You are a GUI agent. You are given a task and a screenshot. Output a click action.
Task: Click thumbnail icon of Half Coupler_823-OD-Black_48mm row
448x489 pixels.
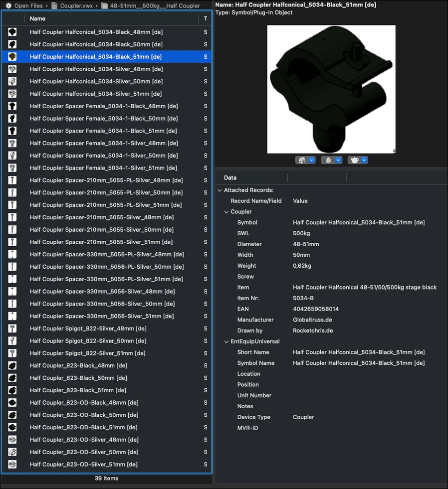12,403
